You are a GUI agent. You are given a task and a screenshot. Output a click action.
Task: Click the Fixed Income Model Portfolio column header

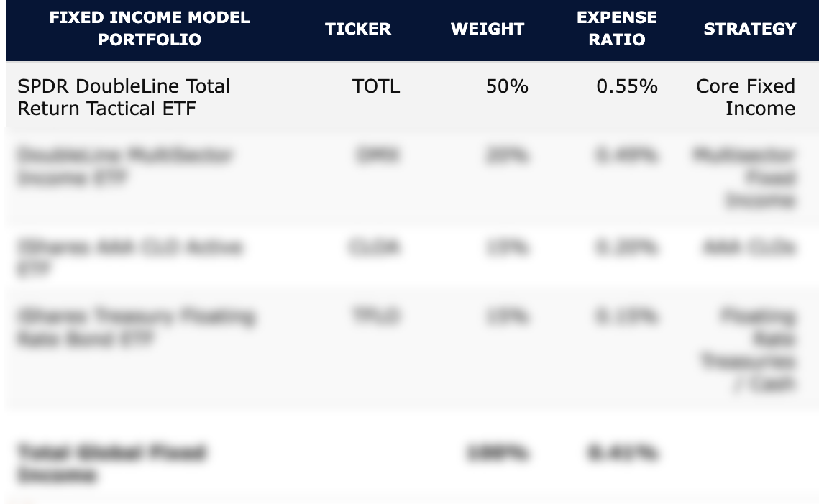[x=150, y=29]
